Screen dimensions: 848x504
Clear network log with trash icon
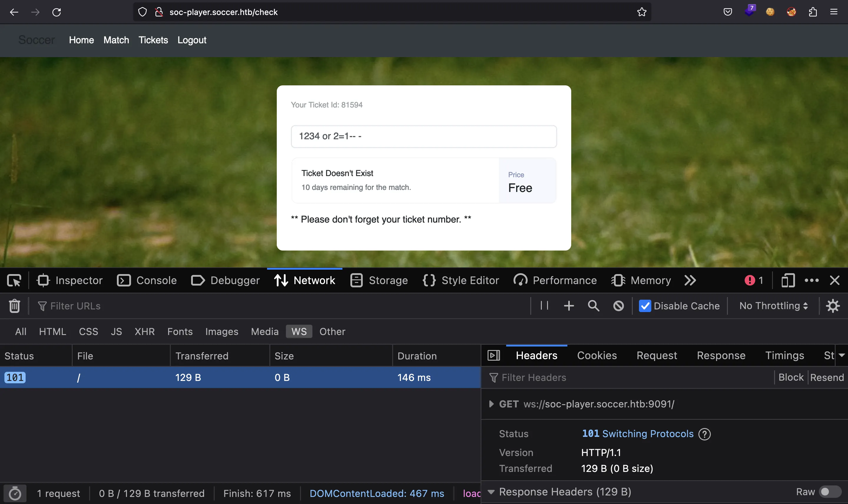pos(14,306)
